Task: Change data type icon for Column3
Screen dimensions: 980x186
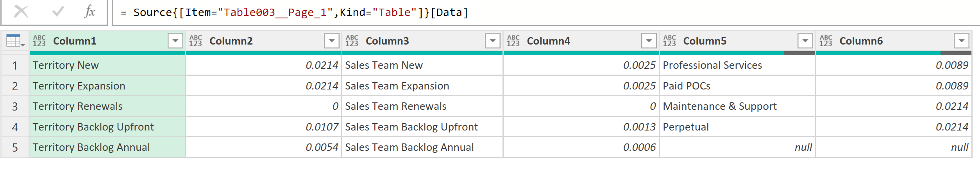Action: [x=352, y=41]
